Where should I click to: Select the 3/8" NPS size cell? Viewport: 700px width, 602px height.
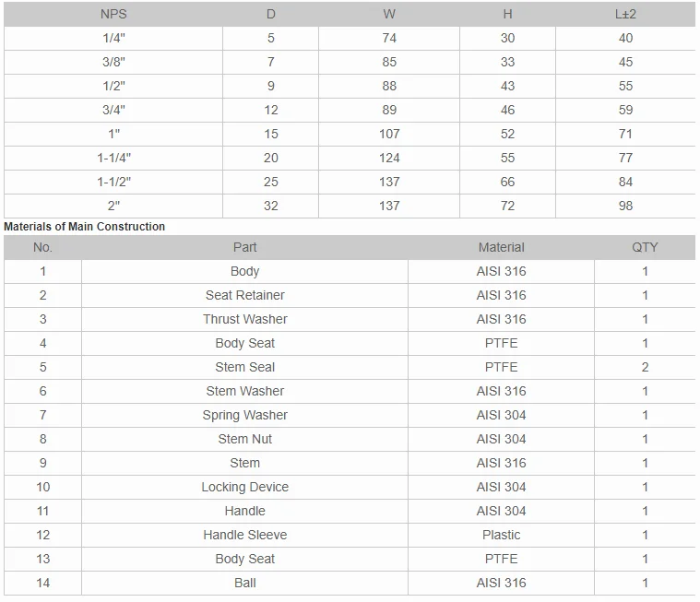click(x=113, y=62)
